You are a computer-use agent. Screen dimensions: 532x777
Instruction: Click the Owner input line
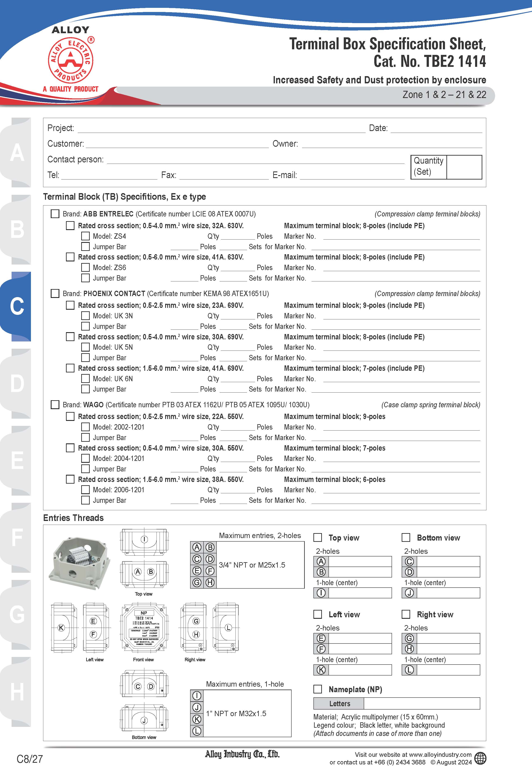coord(392,144)
